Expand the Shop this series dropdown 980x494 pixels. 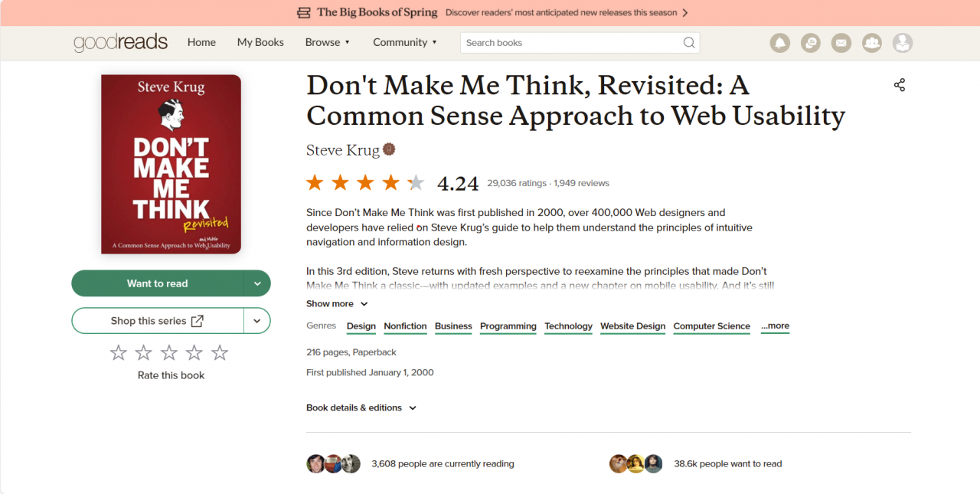(256, 320)
